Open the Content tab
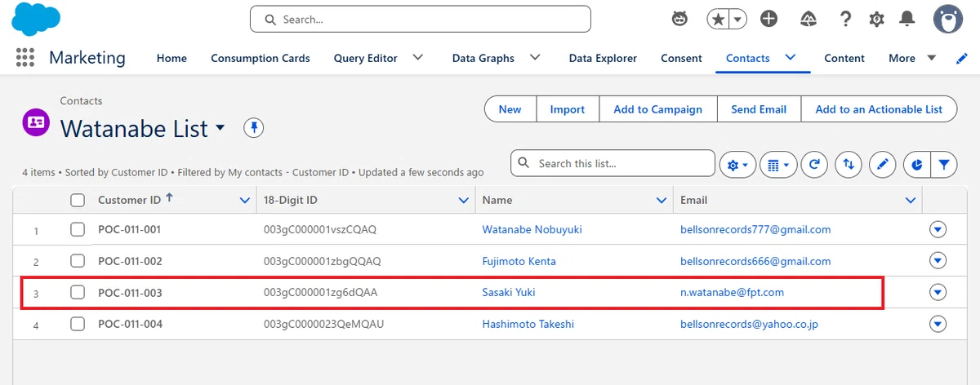This screenshot has height=385, width=980. [844, 58]
